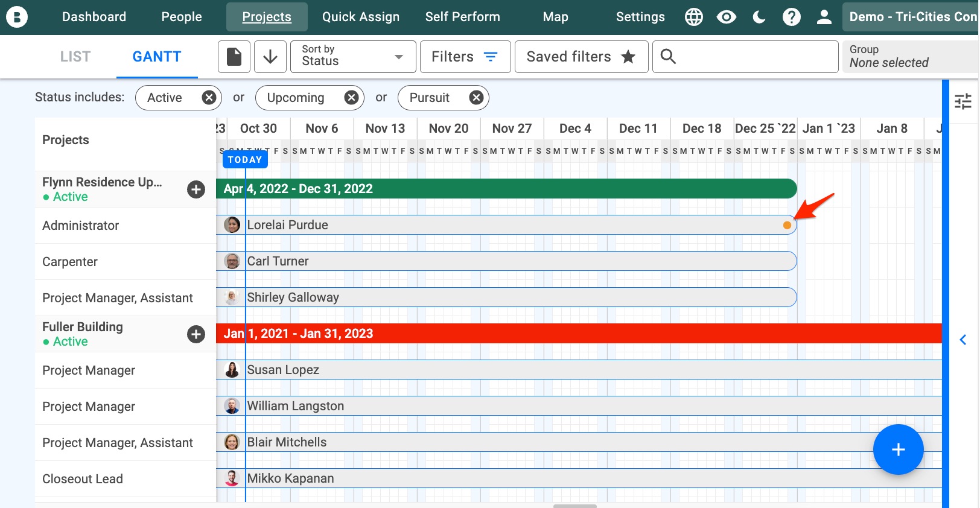Click Lorelai Purdue's avatar
This screenshot has width=980, height=508.
pos(232,225)
